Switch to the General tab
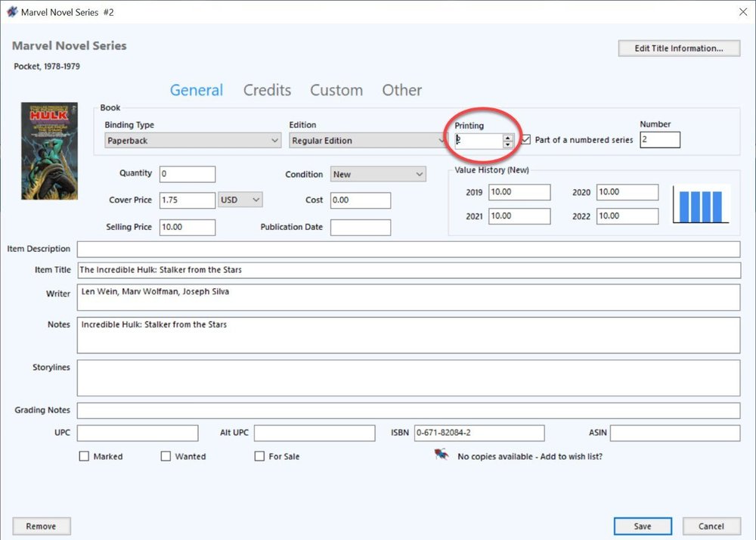756x540 pixels. coord(197,90)
